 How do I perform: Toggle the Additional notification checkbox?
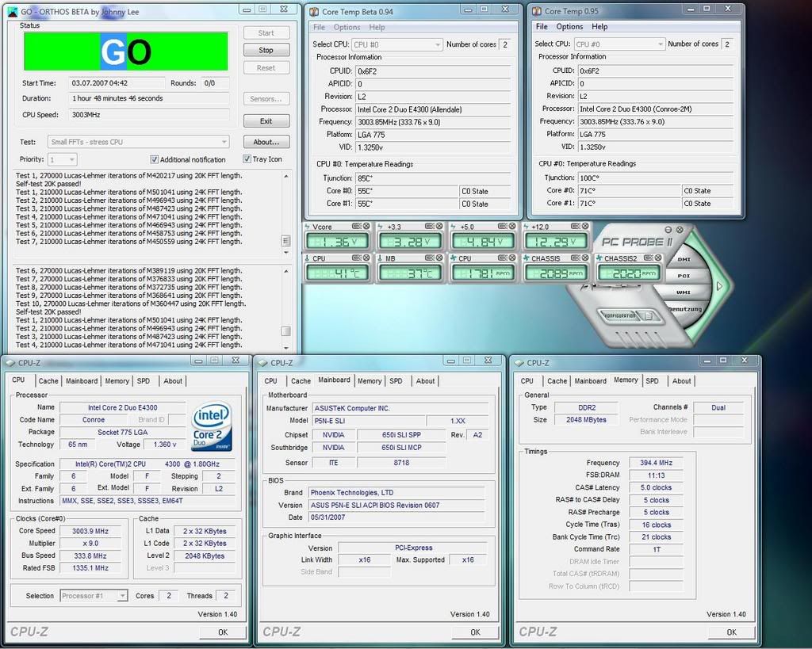[154, 159]
